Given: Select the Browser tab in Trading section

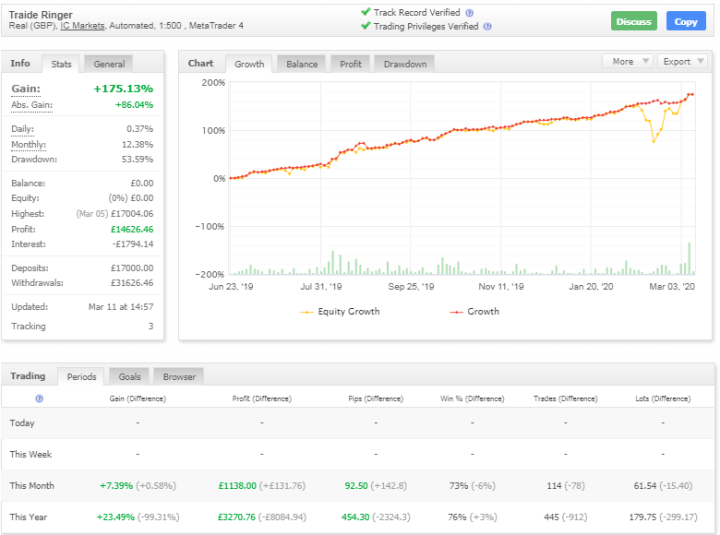Looking at the screenshot, I should click(179, 377).
